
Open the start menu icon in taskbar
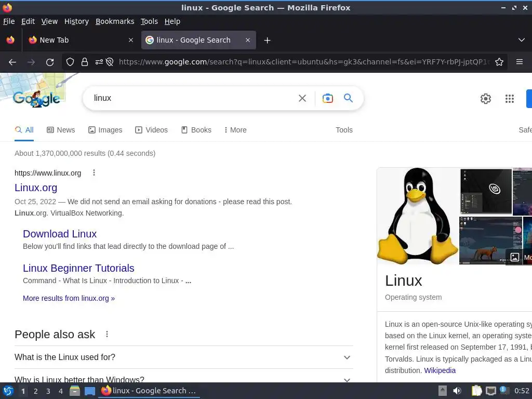coord(8,391)
